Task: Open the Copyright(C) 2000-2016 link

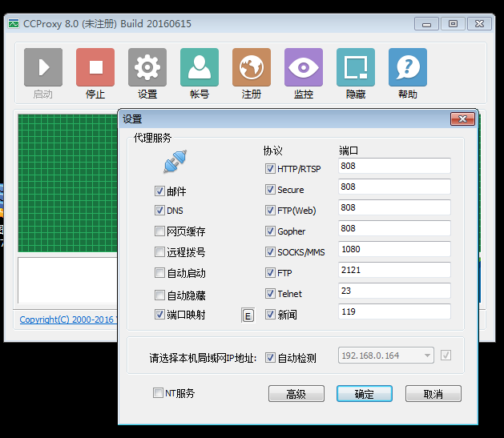Action: point(68,319)
